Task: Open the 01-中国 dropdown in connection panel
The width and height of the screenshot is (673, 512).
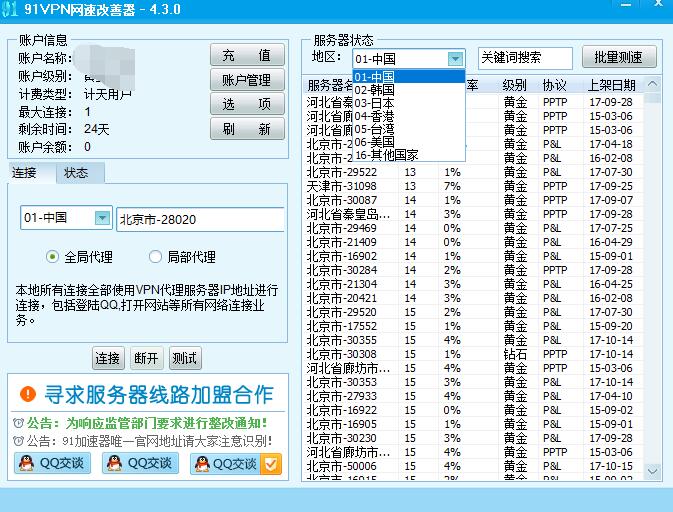Action: point(102,218)
